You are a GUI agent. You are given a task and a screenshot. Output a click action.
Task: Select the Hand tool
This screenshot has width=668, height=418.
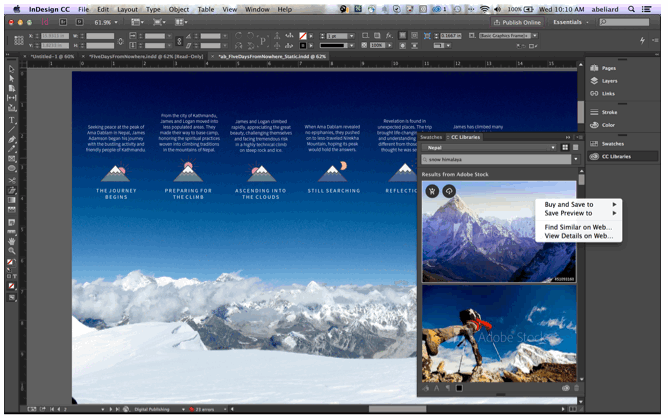click(12, 241)
